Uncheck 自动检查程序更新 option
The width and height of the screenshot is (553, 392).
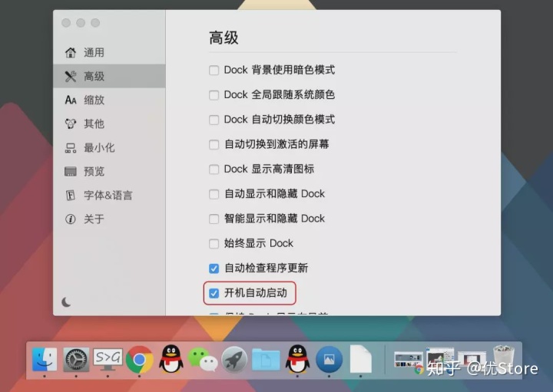click(214, 268)
